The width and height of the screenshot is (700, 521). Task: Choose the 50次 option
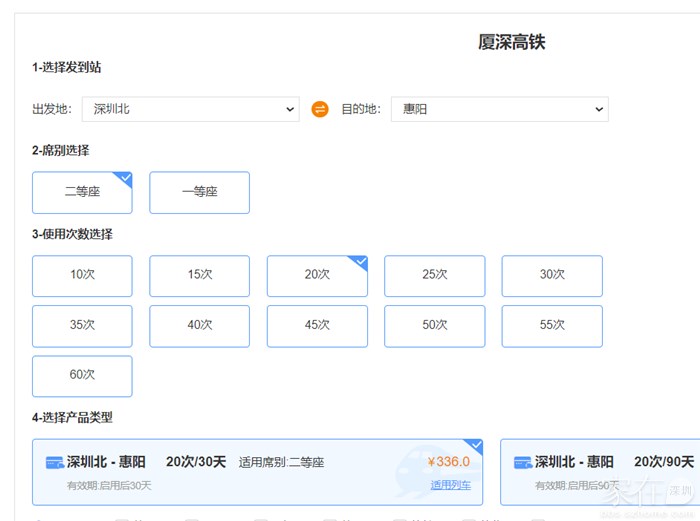434,326
